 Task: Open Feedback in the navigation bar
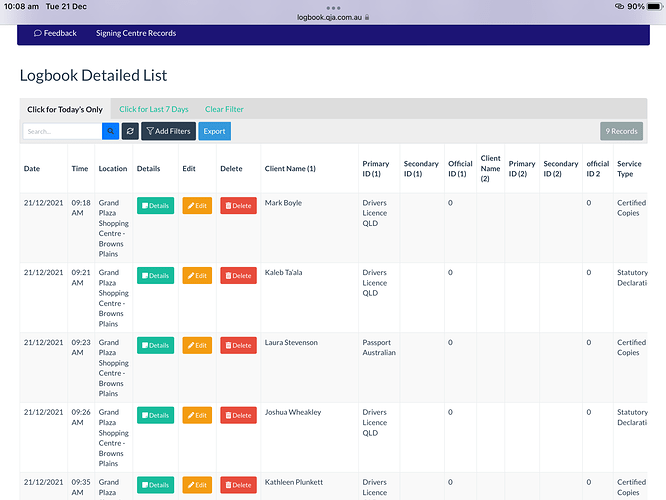pyautogui.click(x=55, y=33)
